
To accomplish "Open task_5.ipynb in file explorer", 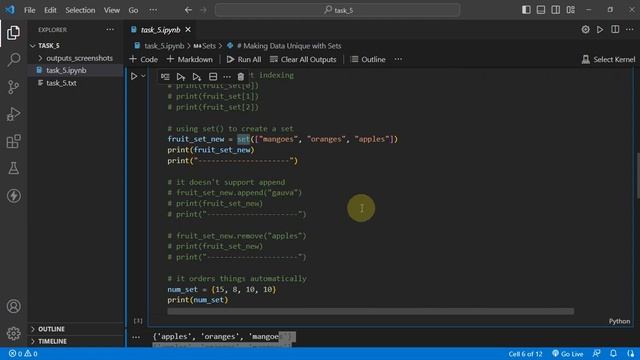I will pyautogui.click(x=66, y=70).
